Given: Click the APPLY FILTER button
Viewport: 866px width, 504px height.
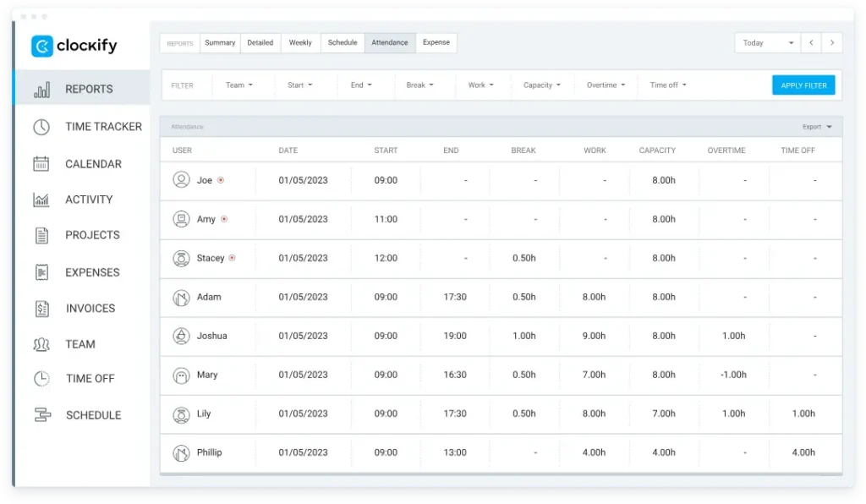Looking at the screenshot, I should pos(803,85).
